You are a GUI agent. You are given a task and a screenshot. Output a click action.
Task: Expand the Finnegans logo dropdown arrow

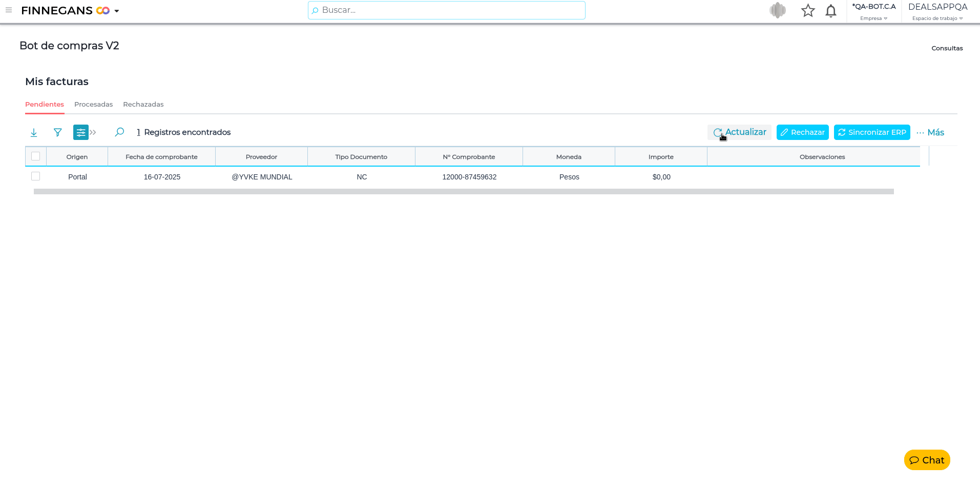(117, 11)
